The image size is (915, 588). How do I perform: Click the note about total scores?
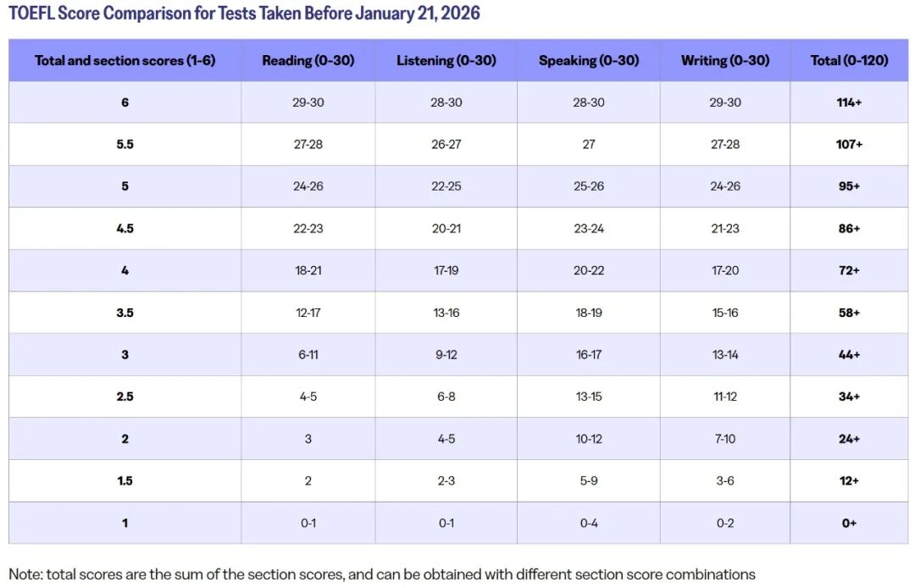pyautogui.click(x=382, y=574)
